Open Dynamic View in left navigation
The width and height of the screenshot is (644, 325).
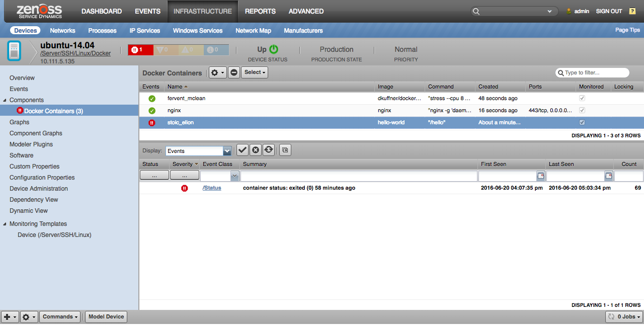(x=29, y=211)
